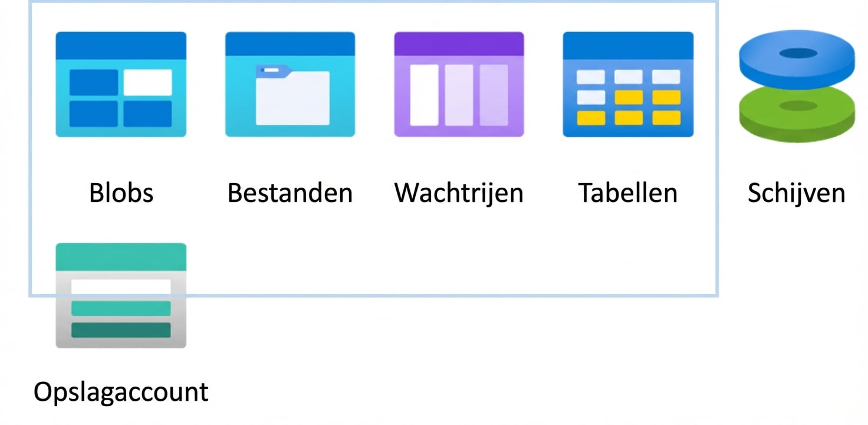Click the purple header bar of Wachtrijen icon
This screenshot has width=868, height=425.
tap(459, 44)
